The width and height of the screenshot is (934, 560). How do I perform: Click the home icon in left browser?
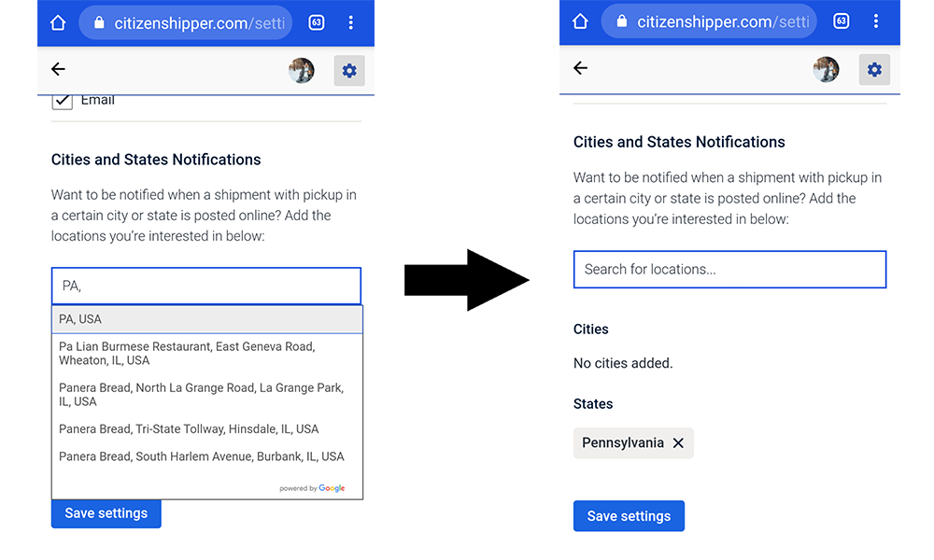[58, 23]
